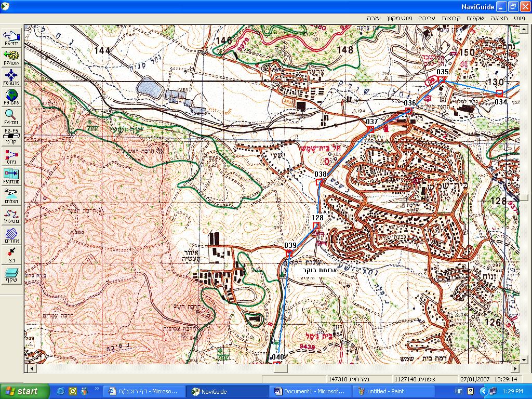
Task: Activate the automatic mode tool (F7)
Action: 11,56
